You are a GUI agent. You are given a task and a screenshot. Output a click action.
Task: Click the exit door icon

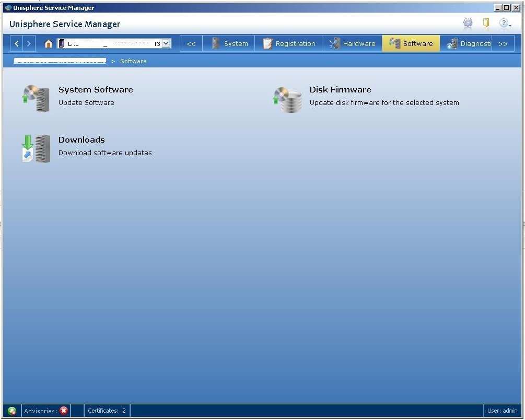click(486, 23)
